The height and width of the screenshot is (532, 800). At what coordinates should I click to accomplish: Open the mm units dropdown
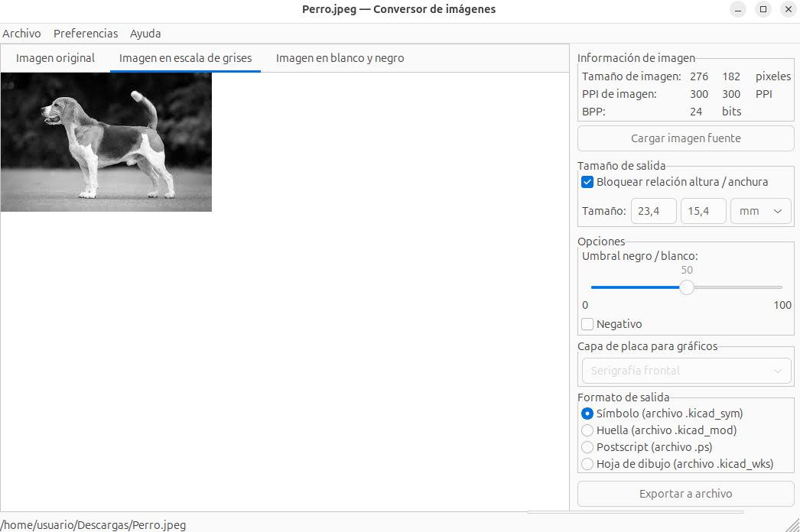761,211
